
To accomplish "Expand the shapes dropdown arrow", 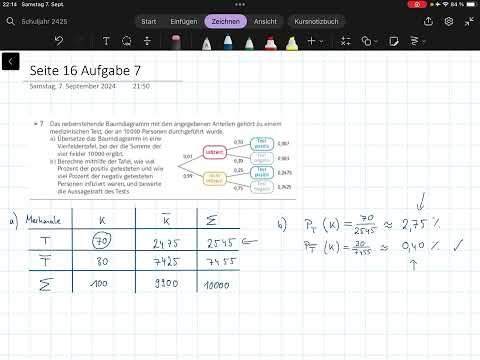I will 376,42.
